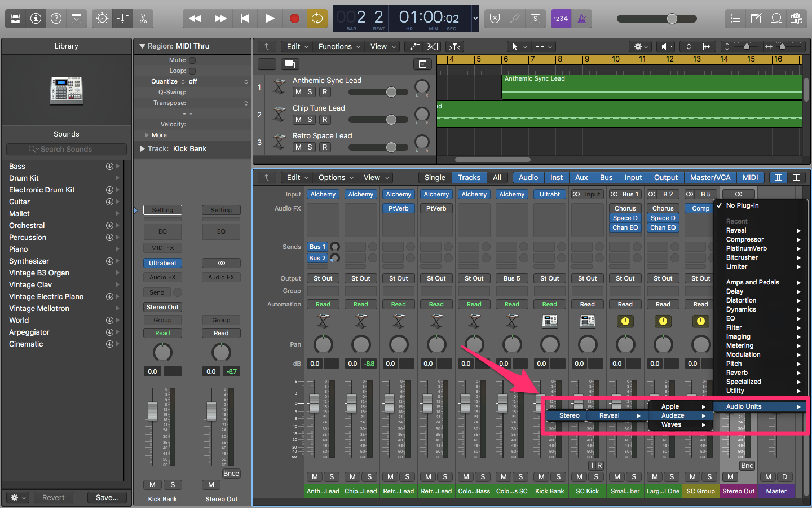Image resolution: width=812 pixels, height=508 pixels.
Task: Mute the Anthemic Sync Lead track
Action: [298, 92]
